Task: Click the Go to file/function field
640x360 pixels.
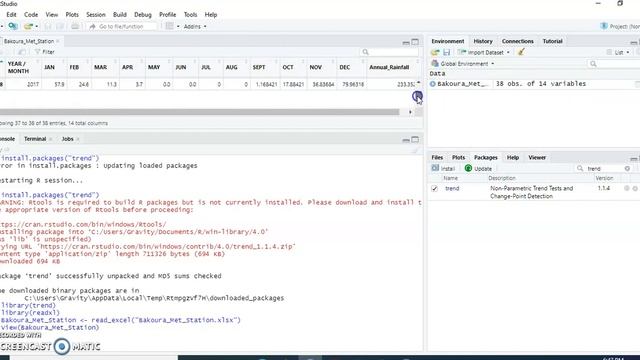Action: click(122, 27)
